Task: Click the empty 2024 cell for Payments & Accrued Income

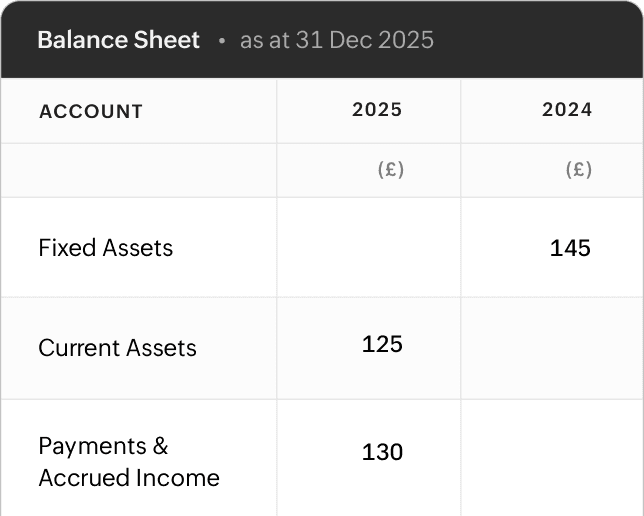Action: [552, 458]
